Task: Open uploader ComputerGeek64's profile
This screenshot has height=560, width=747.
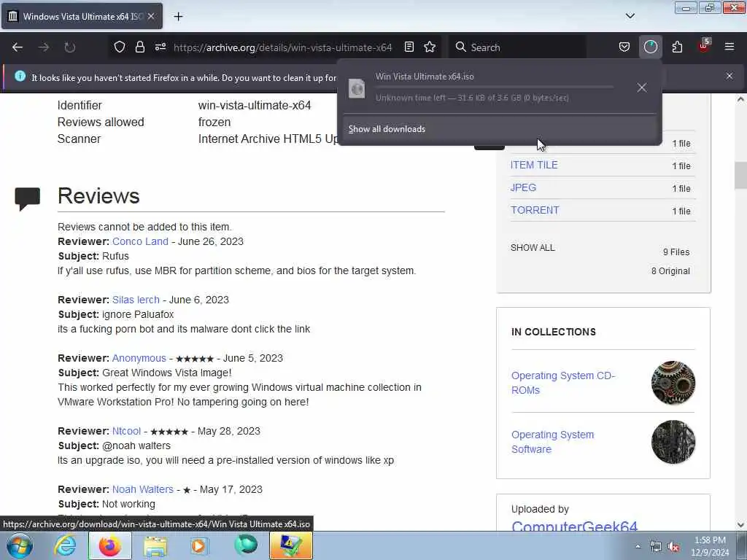Action: click(574, 526)
